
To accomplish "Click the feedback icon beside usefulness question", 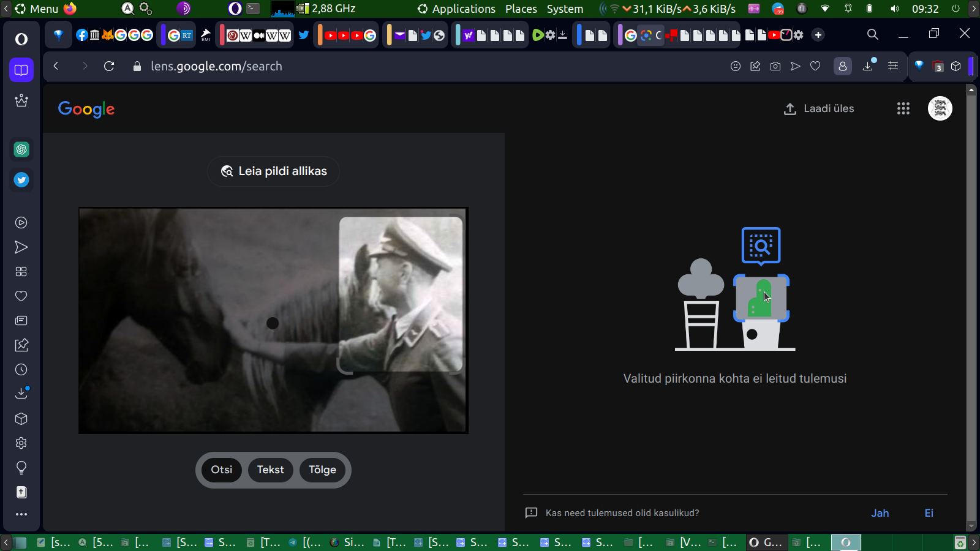I will (531, 513).
